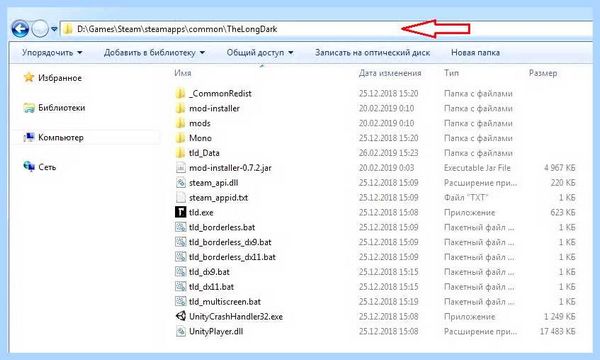
Task: Select file name steam_appid.txt
Action: pos(218,197)
